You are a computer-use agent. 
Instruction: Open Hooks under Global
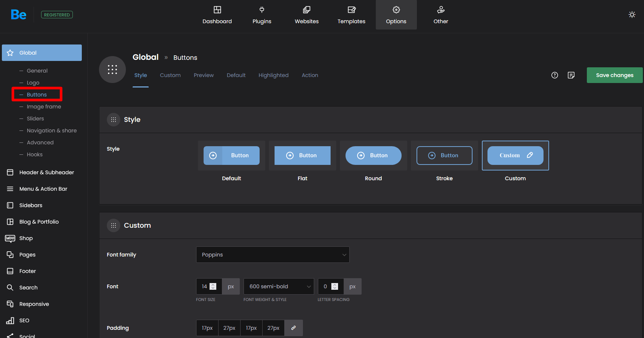tap(34, 154)
